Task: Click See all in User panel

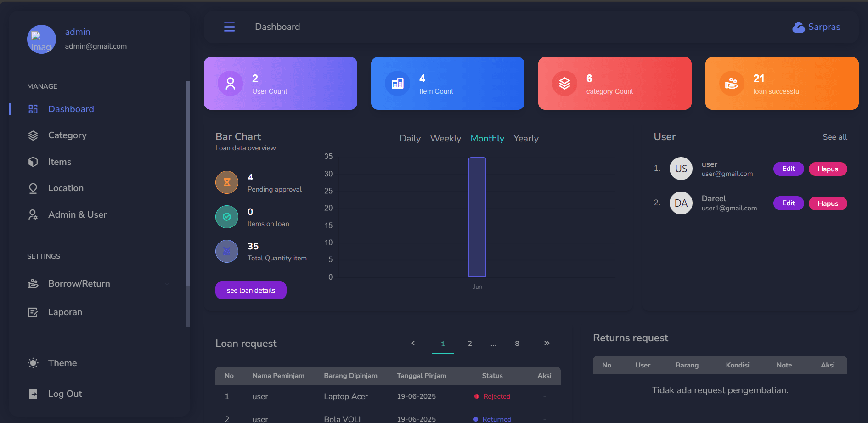Action: [x=835, y=137]
